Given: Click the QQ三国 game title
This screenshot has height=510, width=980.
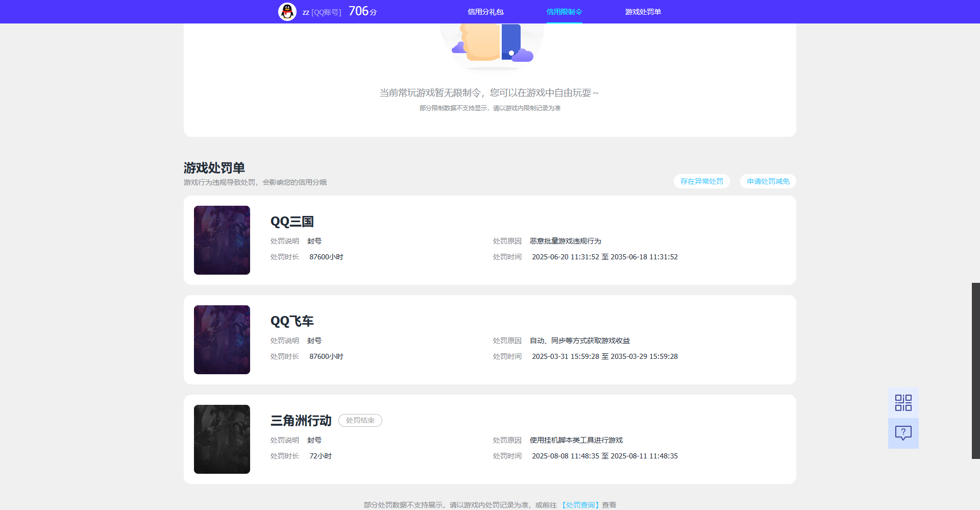Looking at the screenshot, I should tap(292, 222).
